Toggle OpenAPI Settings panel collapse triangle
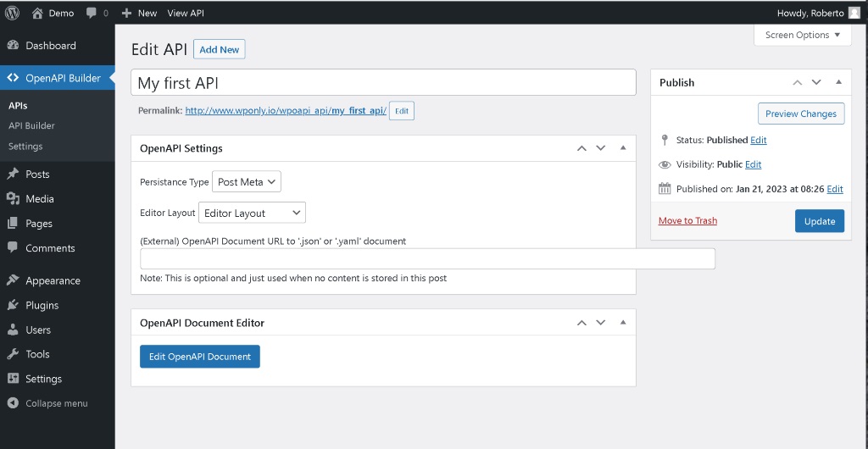The image size is (868, 449). (x=623, y=148)
